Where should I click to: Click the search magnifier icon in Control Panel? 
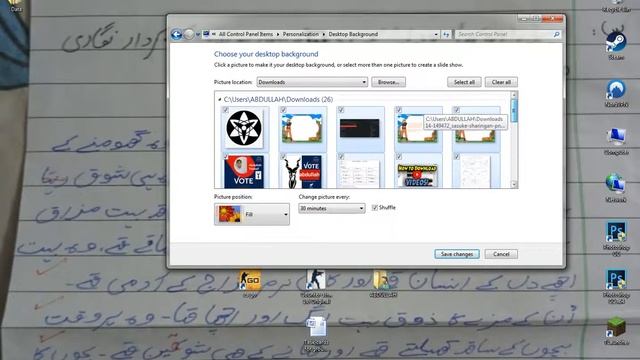[556, 34]
